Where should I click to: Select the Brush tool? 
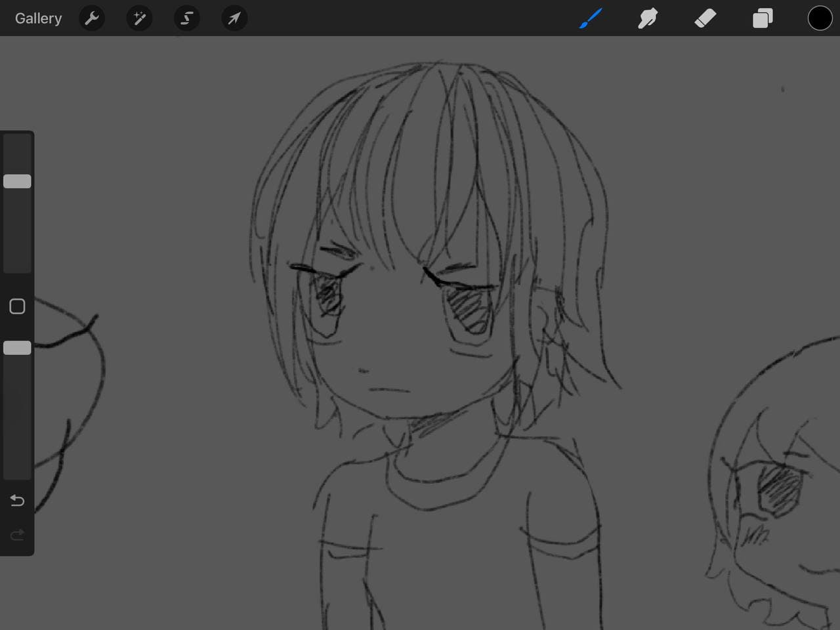point(591,18)
